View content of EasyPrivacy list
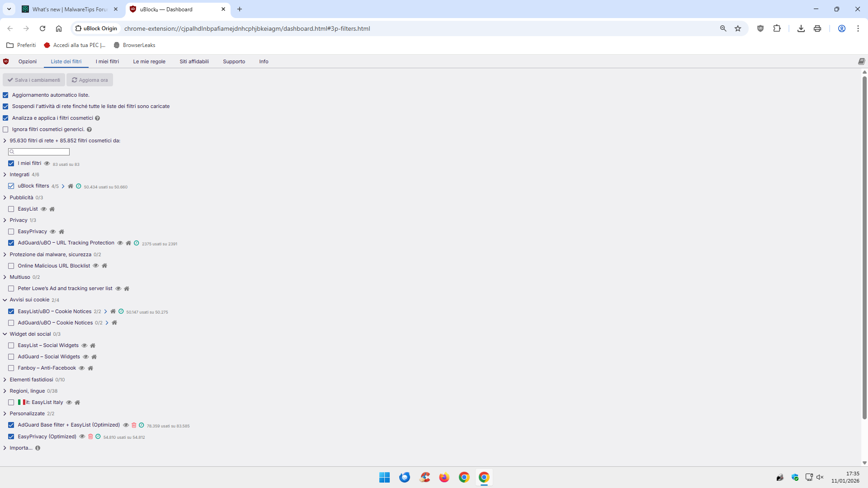 (x=53, y=232)
